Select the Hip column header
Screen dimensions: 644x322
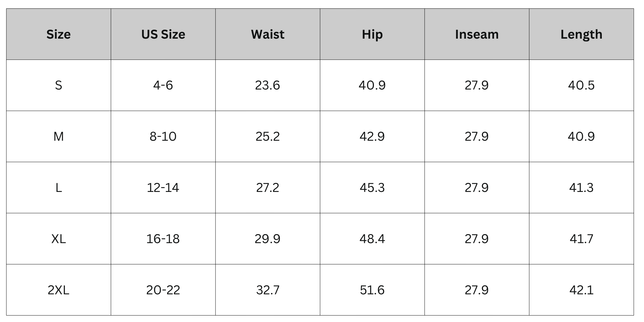pos(372,34)
